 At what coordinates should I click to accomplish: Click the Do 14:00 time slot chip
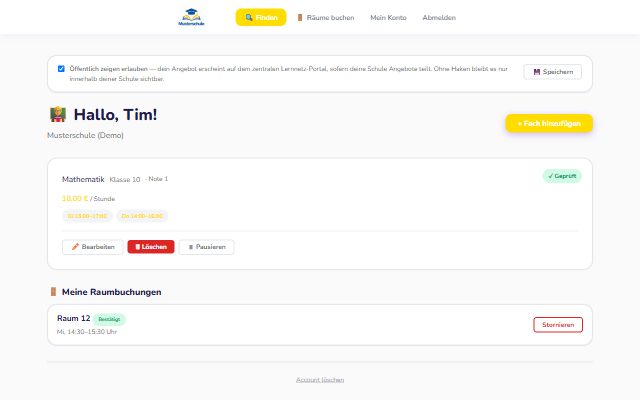pyautogui.click(x=142, y=216)
